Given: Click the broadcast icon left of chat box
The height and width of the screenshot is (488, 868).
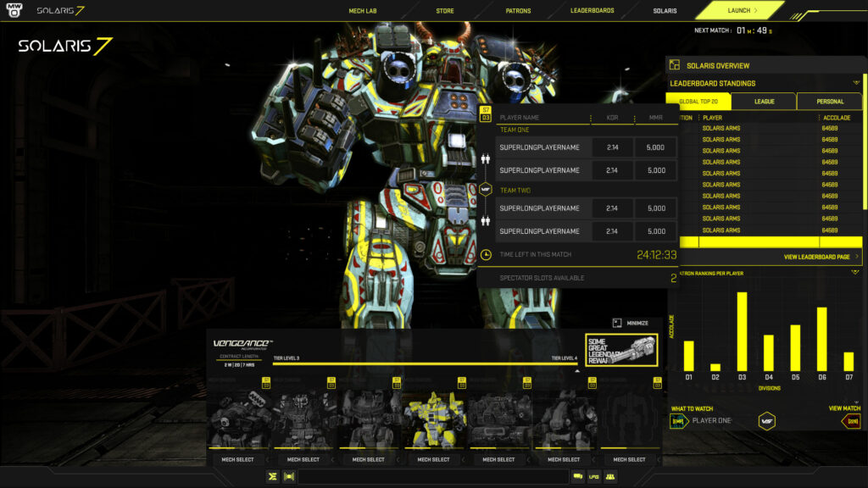Looking at the screenshot, I should pos(288,476).
